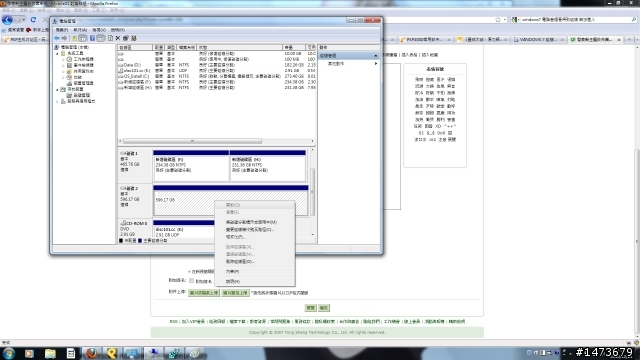Click the left green submit button below form
This screenshot has width=640, height=360.
pyautogui.click(x=311, y=308)
